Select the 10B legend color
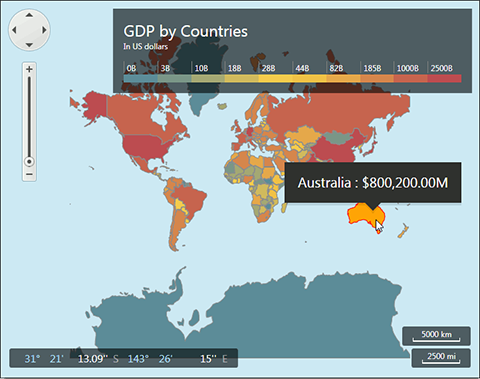Viewport: 480px width, 379px height. coord(208,79)
